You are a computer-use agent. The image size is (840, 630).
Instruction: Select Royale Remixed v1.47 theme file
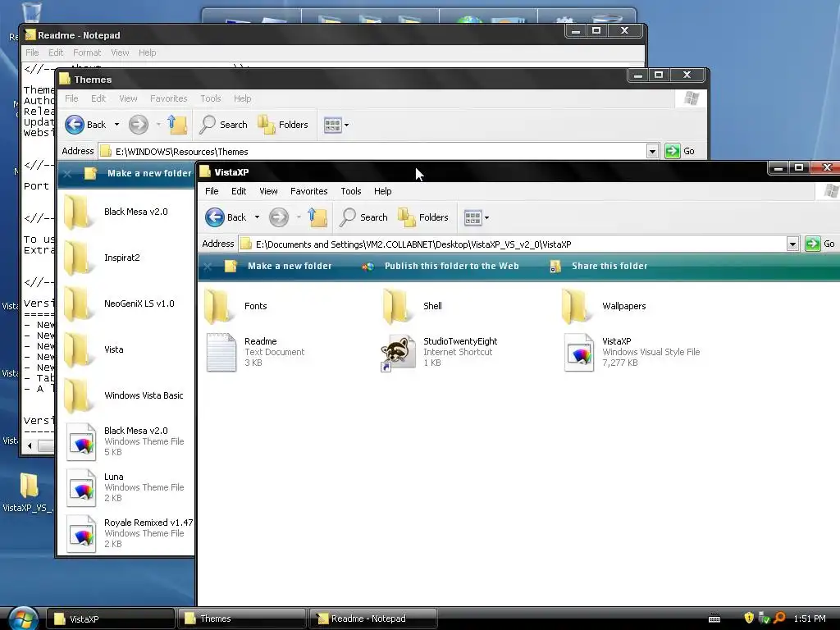(x=129, y=533)
